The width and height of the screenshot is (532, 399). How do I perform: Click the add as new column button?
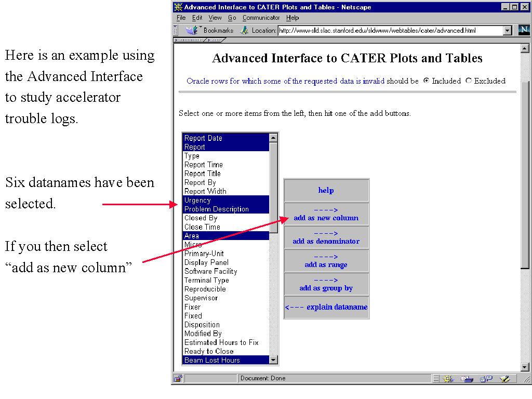326,214
